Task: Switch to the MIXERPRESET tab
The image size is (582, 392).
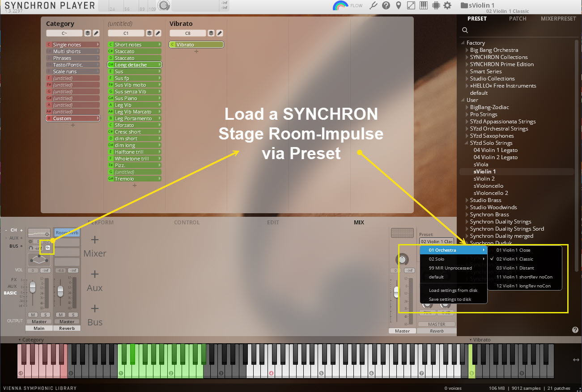Action: [x=558, y=19]
